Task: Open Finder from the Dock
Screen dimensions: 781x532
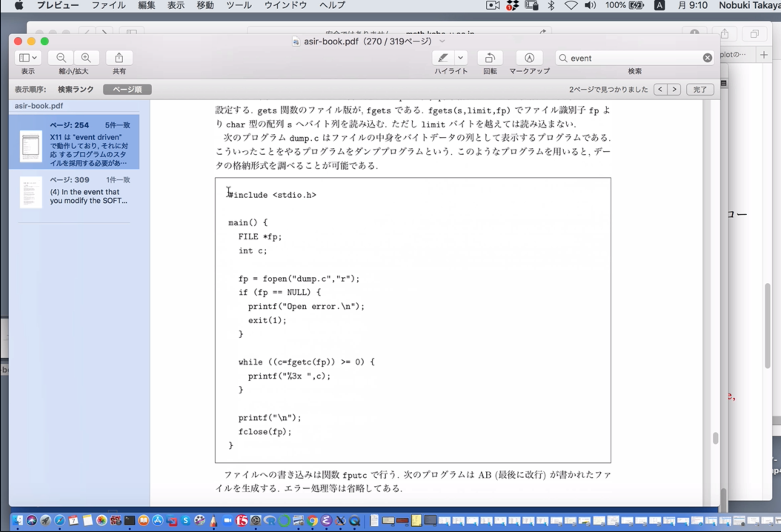Action: click(17, 521)
